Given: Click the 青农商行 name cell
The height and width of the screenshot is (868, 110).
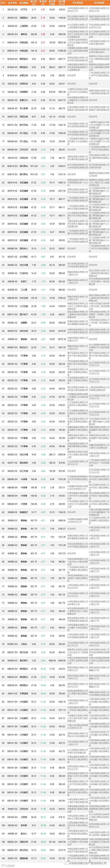Looking at the screenshot, I should 24,661.
